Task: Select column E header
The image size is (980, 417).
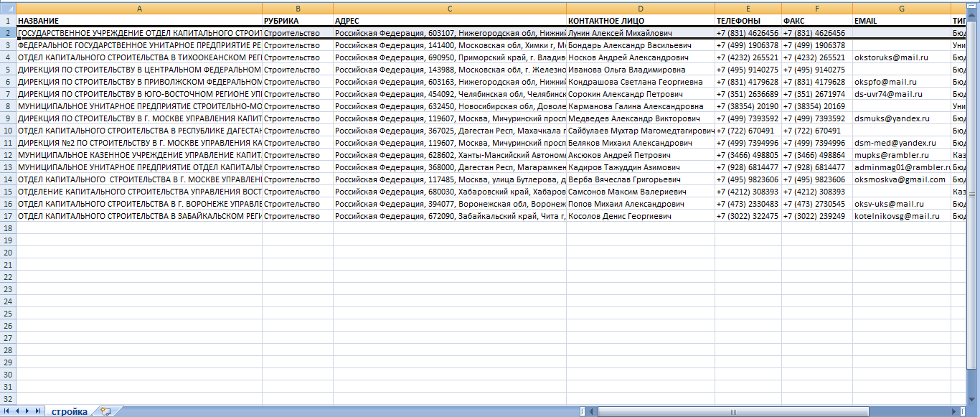Action: click(748, 9)
